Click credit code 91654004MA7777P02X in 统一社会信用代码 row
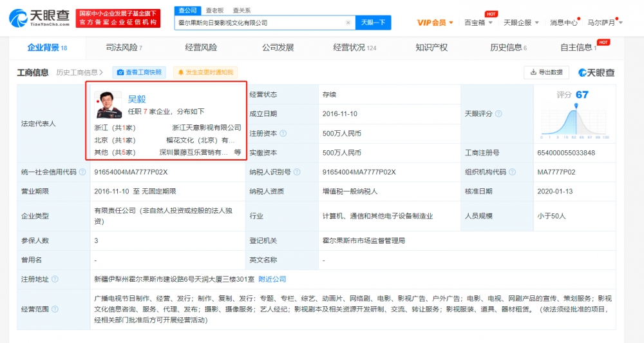Image resolution: width=644 pixels, height=343 pixels. pyautogui.click(x=131, y=172)
